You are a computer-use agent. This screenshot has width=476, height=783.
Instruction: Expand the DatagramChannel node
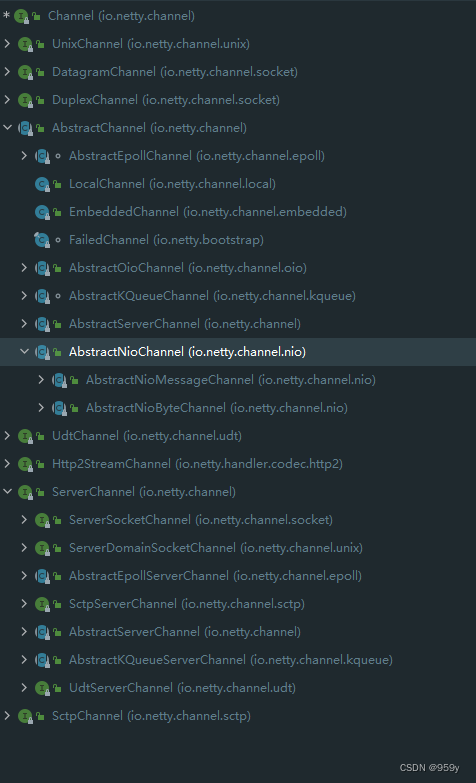pos(7,72)
